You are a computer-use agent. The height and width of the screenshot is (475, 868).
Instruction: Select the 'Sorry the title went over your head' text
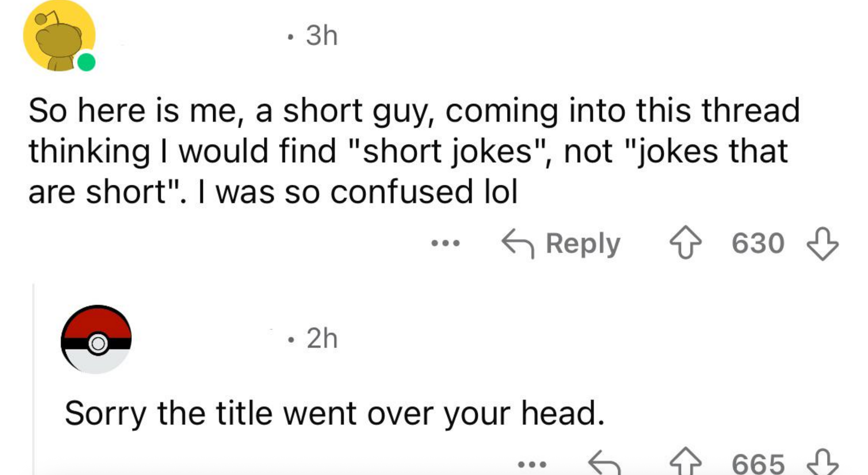tap(334, 414)
